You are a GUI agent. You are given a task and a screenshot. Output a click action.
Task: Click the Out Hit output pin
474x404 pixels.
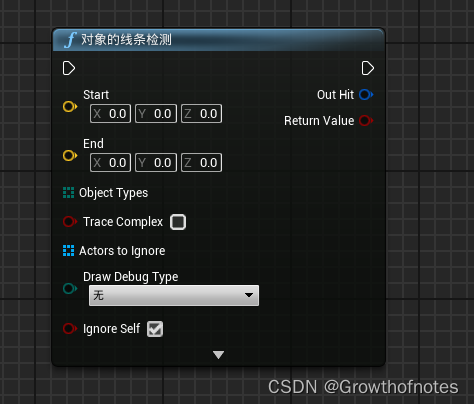(x=366, y=95)
